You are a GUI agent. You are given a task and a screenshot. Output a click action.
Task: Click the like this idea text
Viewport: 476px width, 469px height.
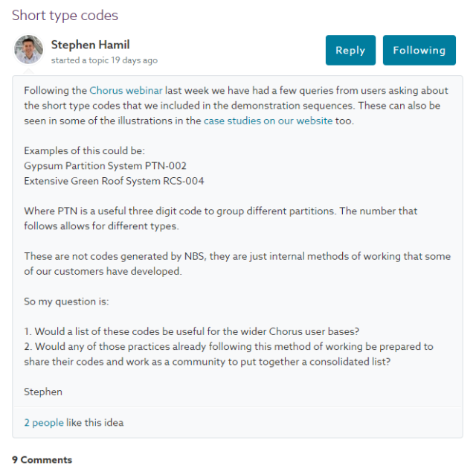[94, 423]
